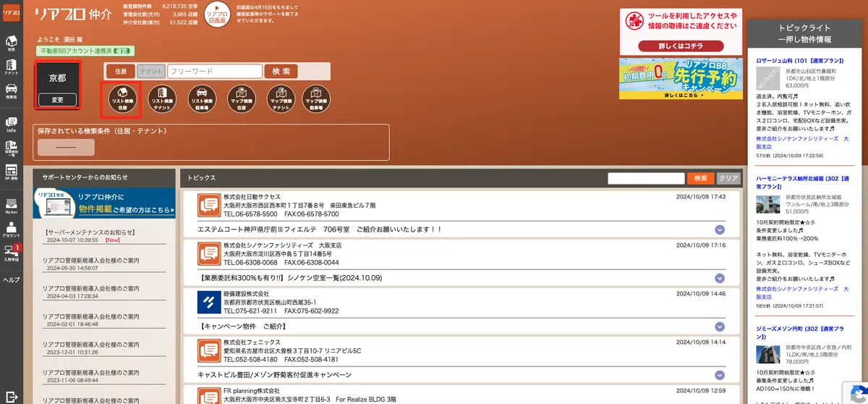Launch マップ検索 テナント round icon
Image resolution: width=868 pixels, height=404 pixels.
pos(282,99)
